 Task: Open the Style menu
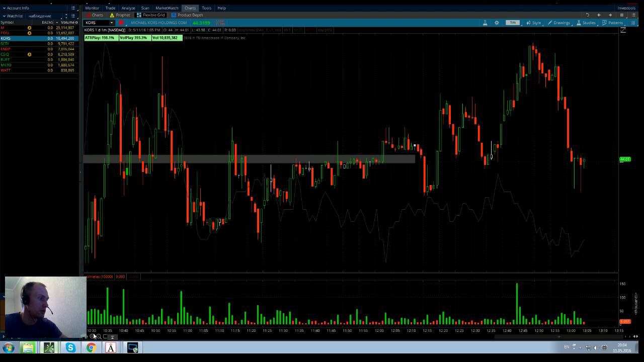(534, 23)
